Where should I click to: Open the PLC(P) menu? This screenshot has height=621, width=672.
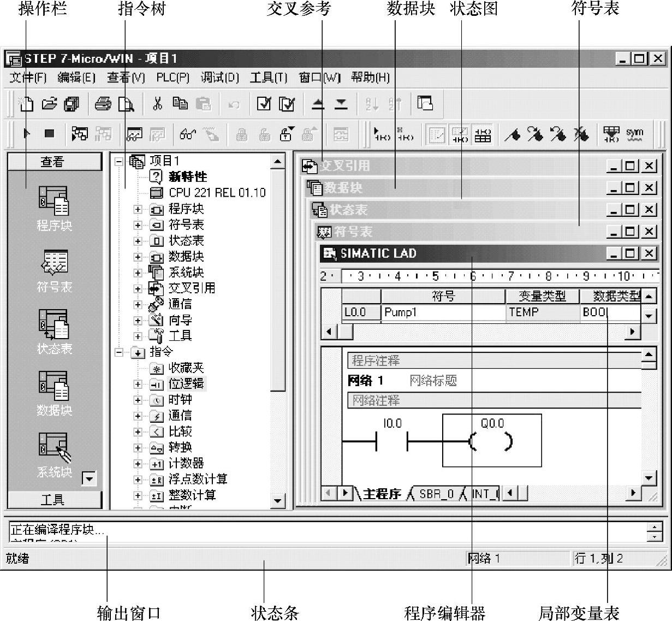[173, 78]
